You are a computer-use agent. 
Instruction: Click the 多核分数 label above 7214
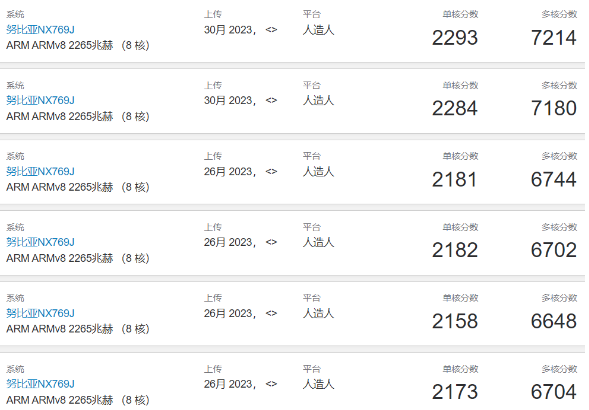pyautogui.click(x=559, y=14)
